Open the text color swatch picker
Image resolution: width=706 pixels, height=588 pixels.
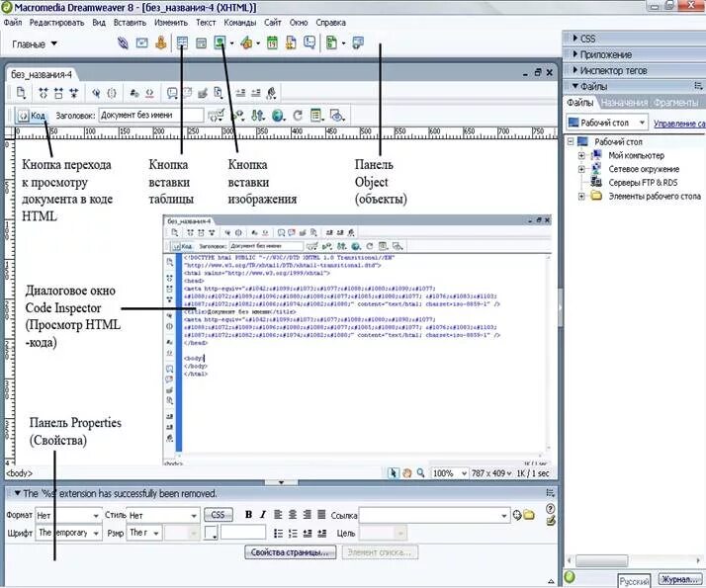pos(211,533)
